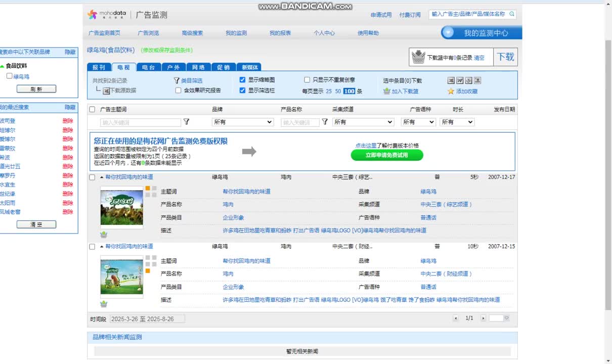Click the green 立即申请免费试用 button
The height and width of the screenshot is (364, 612).
(x=387, y=155)
